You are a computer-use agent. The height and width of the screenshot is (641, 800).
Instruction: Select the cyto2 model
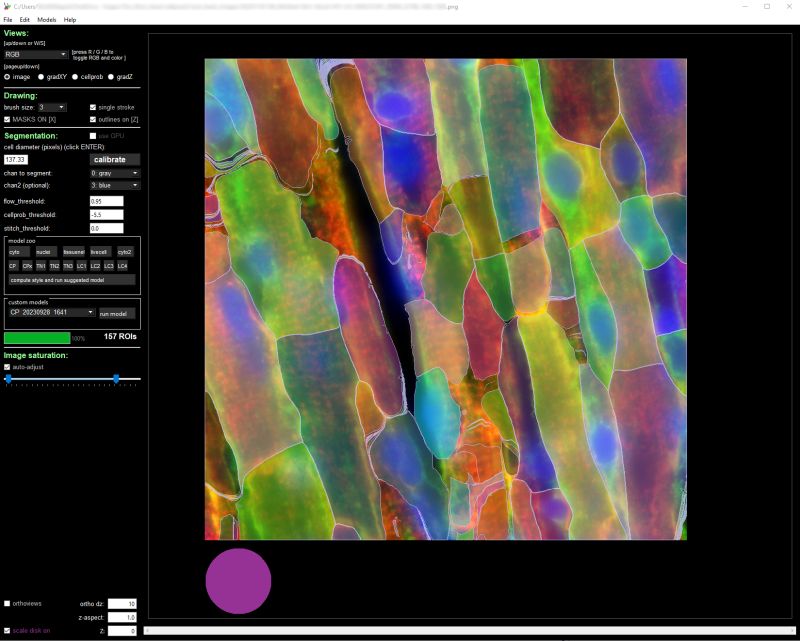click(x=125, y=252)
